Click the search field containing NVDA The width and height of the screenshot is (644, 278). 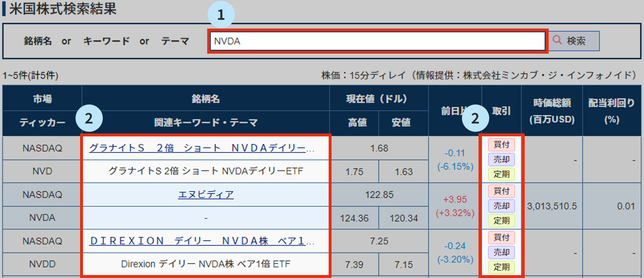378,41
